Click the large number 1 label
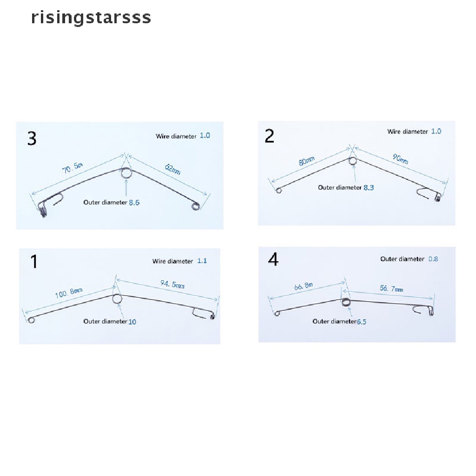Screen dimensions: 476x476 tap(33, 262)
